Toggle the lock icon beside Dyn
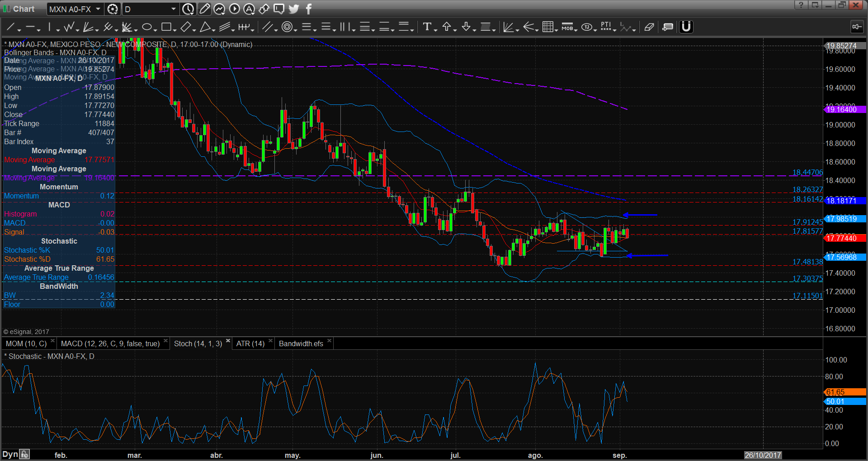Screen dimensions: 868x461 (25, 454)
